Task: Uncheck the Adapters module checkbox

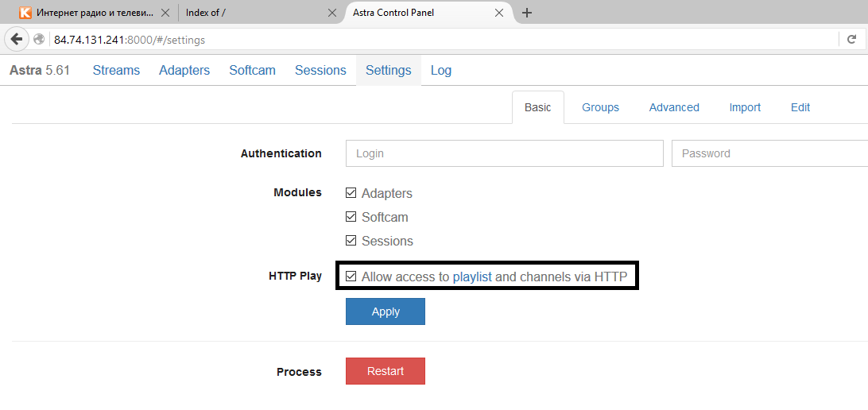Action: coord(351,193)
